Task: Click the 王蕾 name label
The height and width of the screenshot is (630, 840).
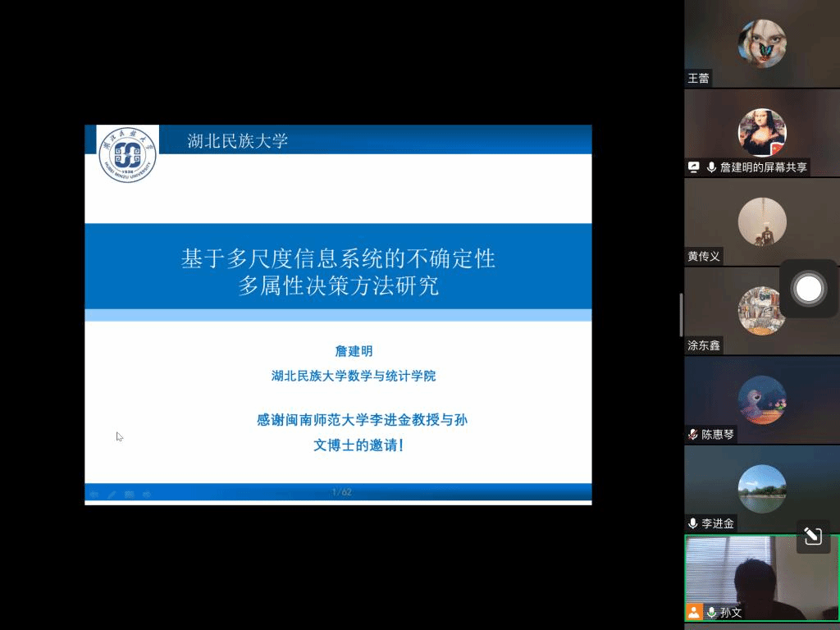Action: pos(699,79)
